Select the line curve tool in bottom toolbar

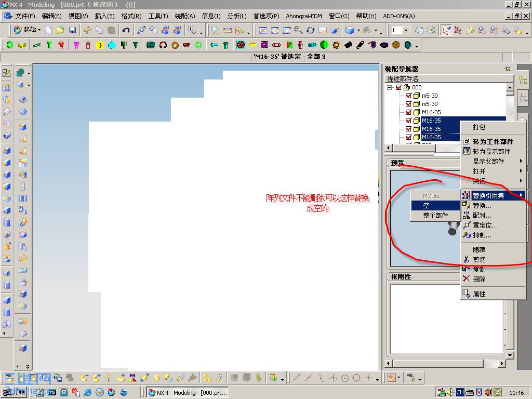pyautogui.click(x=297, y=378)
